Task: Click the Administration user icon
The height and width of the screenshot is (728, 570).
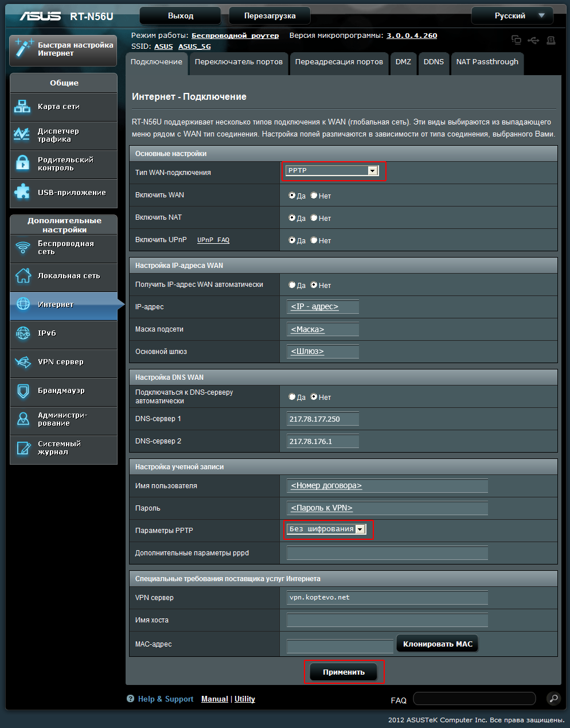Action: tap(23, 419)
